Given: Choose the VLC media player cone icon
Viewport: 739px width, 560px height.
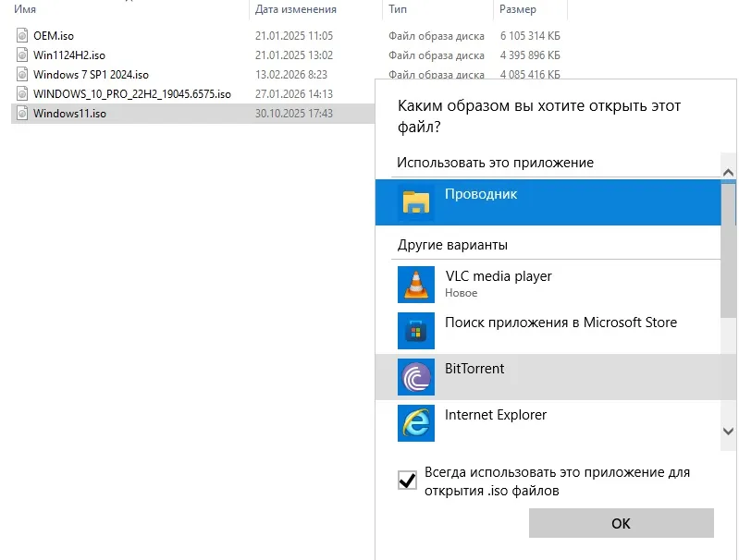Looking at the screenshot, I should click(416, 285).
